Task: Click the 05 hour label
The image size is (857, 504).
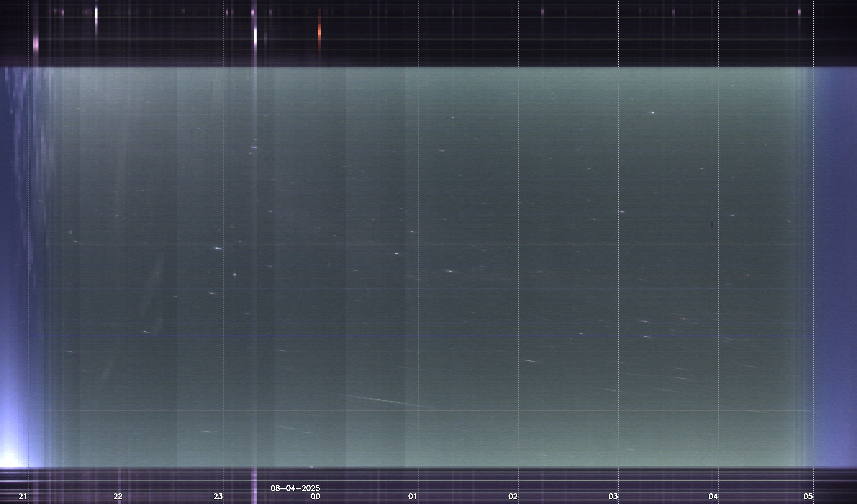Action: pyautogui.click(x=808, y=496)
